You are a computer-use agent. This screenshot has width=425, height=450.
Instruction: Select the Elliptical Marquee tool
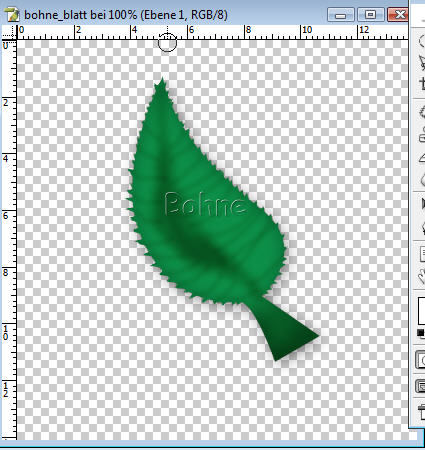[x=422, y=41]
